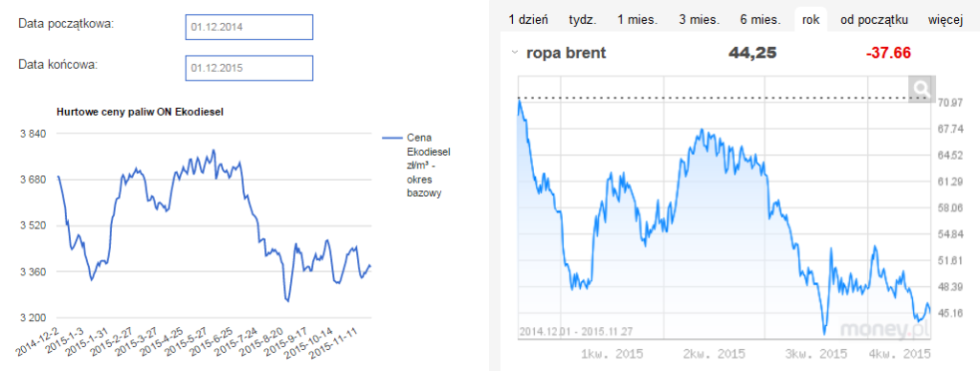Focus the 'Data końcowa' date field

coord(249,68)
